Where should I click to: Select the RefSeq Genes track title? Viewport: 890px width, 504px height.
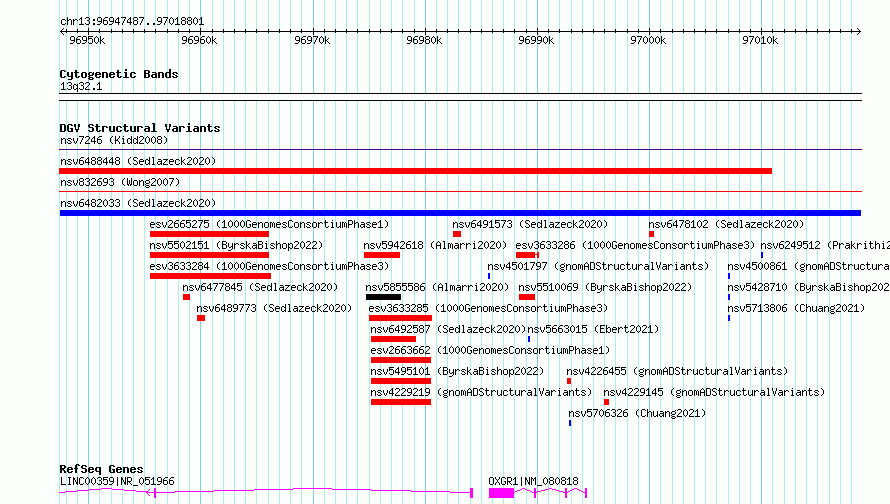[x=101, y=469]
